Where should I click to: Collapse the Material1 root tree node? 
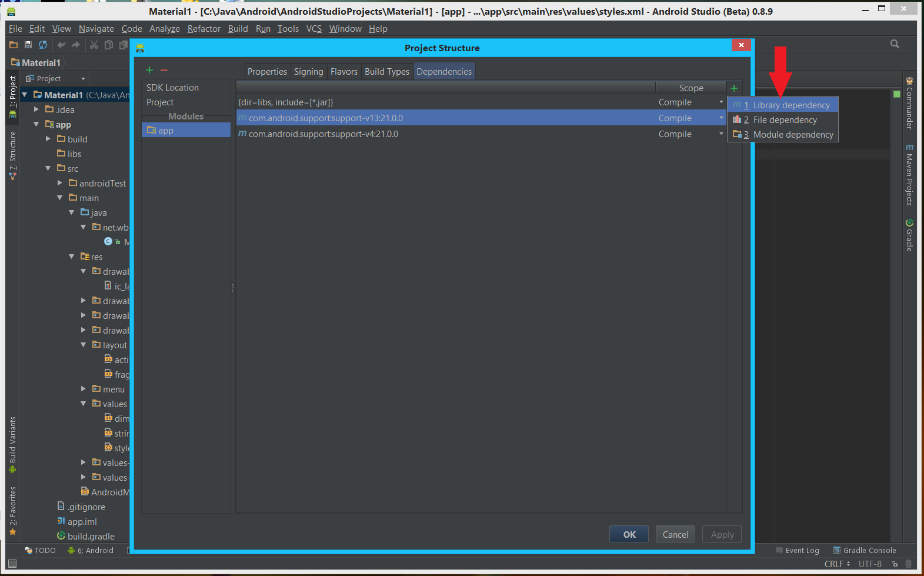pos(25,95)
